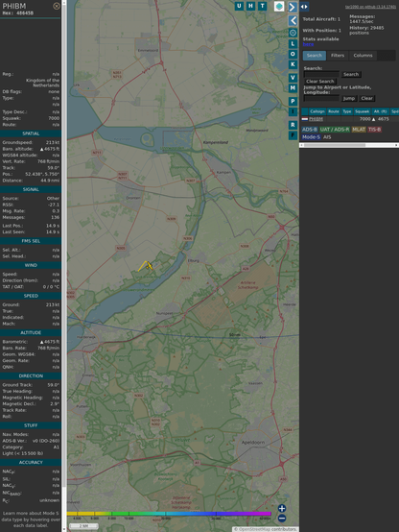Click the T button atop map
Viewport: 399px width, 532px height.
tap(262, 6)
